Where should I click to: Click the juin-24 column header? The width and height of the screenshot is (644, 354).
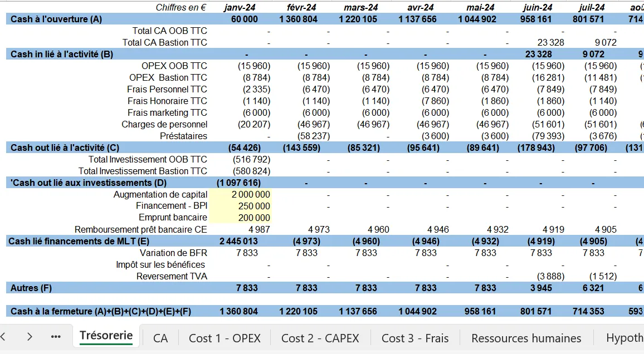(538, 7)
